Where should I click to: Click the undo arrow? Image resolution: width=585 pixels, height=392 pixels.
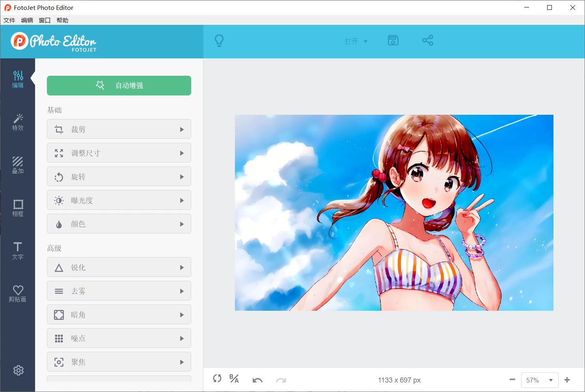(x=257, y=380)
